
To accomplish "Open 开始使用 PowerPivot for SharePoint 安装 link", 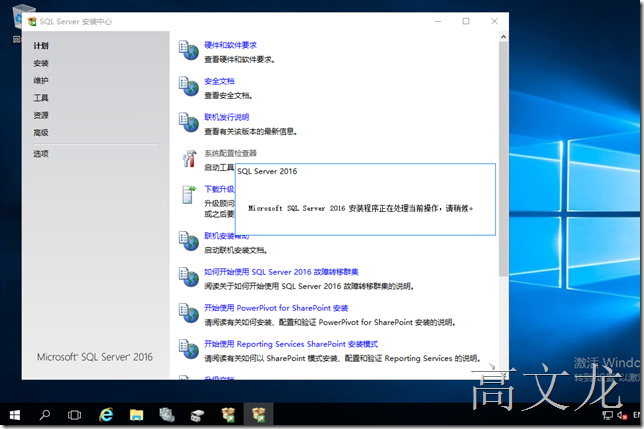I will click(x=276, y=308).
